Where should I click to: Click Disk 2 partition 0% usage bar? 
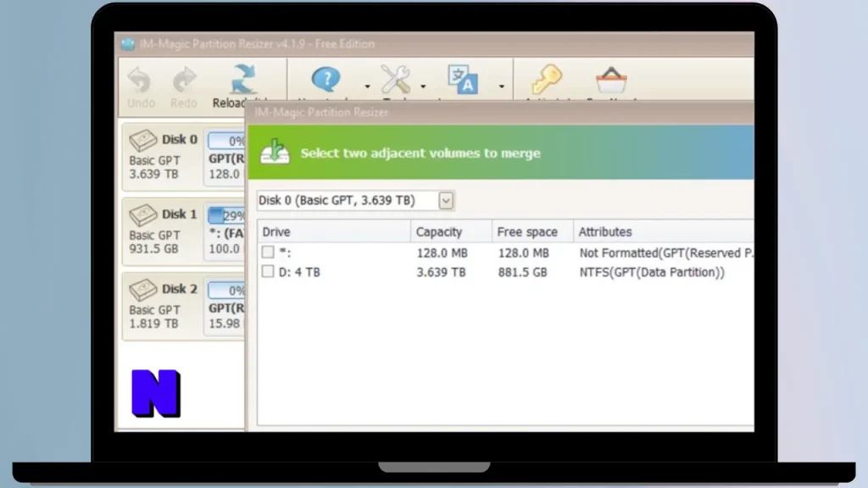(x=226, y=290)
